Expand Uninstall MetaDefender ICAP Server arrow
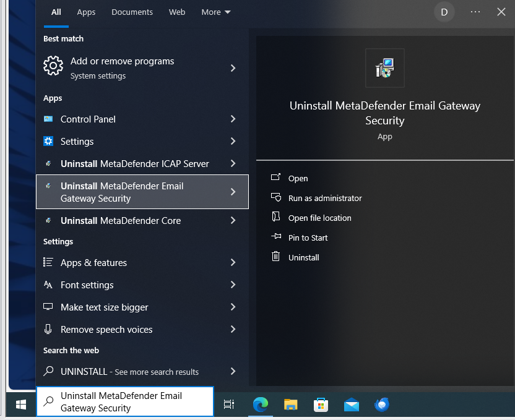The height and width of the screenshot is (420, 515). pos(233,163)
